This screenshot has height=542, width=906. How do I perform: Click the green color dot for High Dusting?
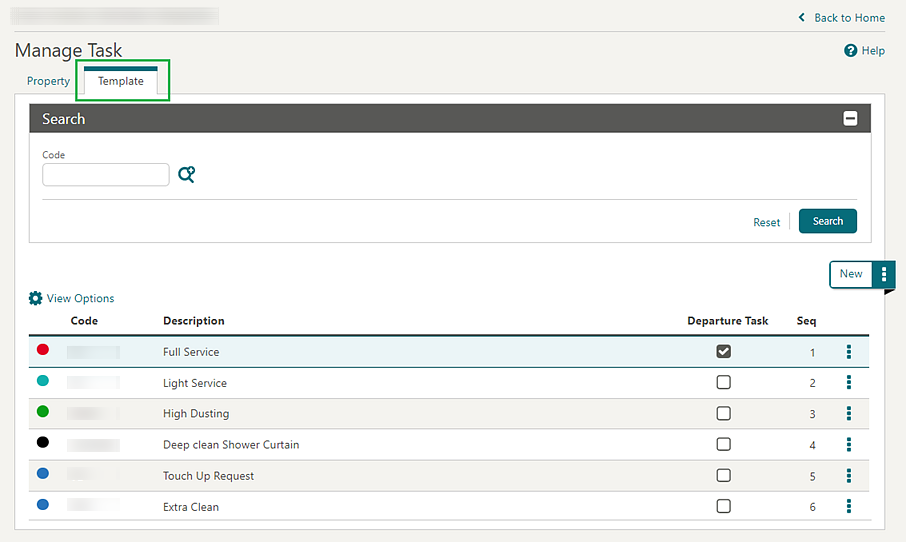coord(43,411)
